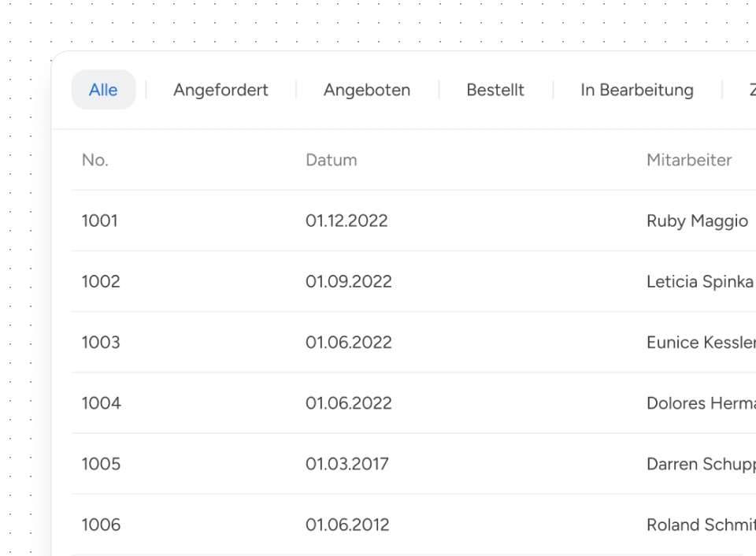
Task: Click order number 1002 cell
Action: tap(101, 281)
